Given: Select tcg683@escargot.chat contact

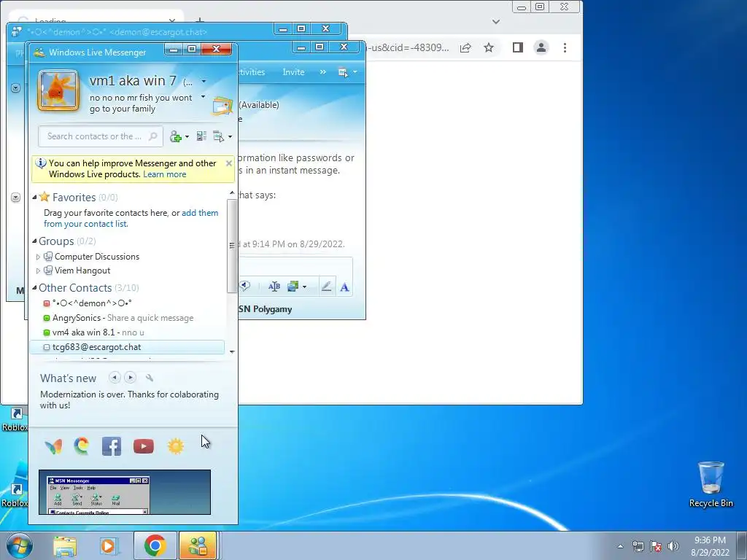Looking at the screenshot, I should click(128, 347).
